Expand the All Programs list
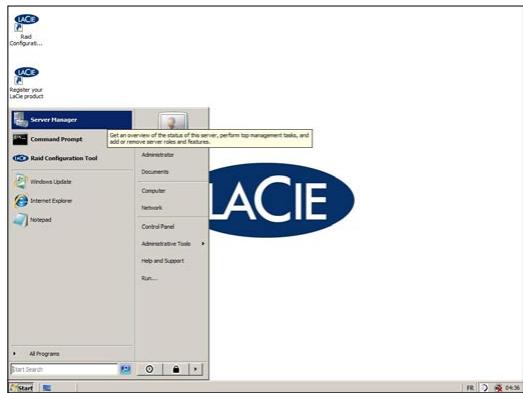Viewport: 523px width, 393px height. [44, 354]
